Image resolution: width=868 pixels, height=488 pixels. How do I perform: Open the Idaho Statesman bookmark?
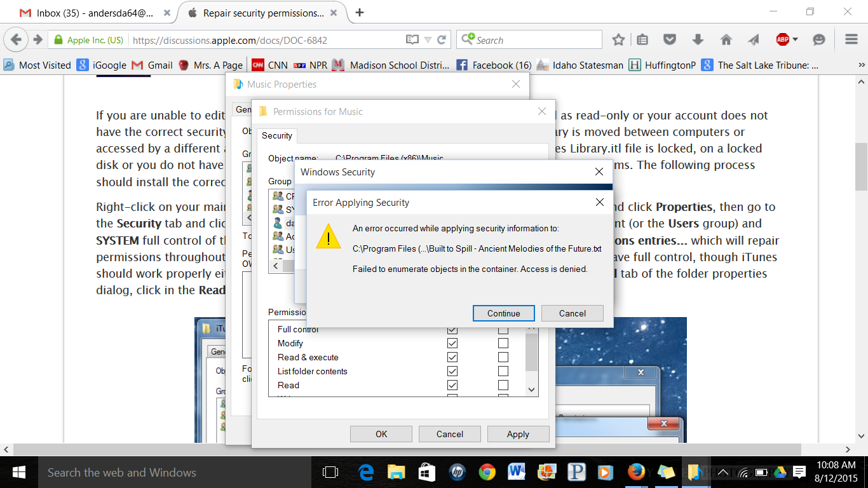click(x=580, y=65)
